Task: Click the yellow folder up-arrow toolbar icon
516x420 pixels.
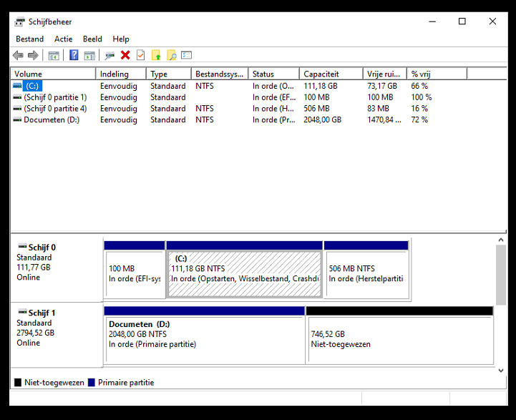Action: [x=156, y=55]
